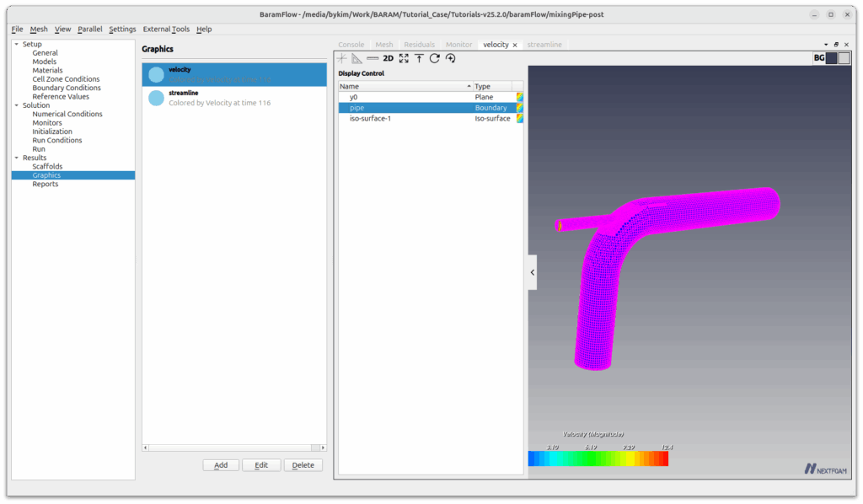863x504 pixels.
Task: Select the velocity graphic entry
Action: click(x=234, y=75)
